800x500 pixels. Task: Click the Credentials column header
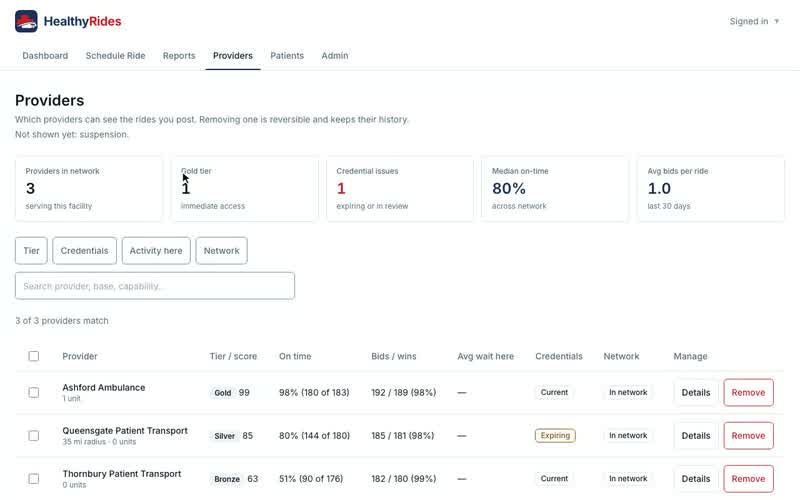pos(559,356)
